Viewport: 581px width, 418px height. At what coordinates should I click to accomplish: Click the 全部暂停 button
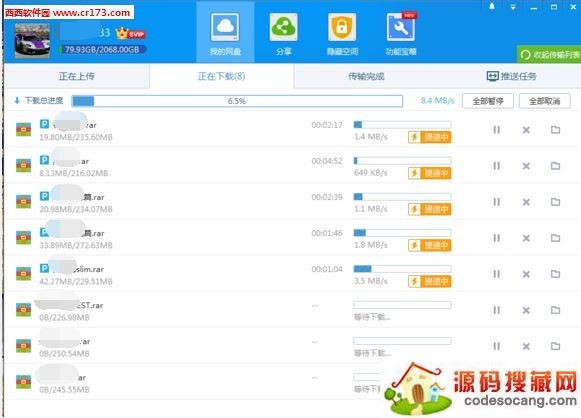[x=488, y=101]
